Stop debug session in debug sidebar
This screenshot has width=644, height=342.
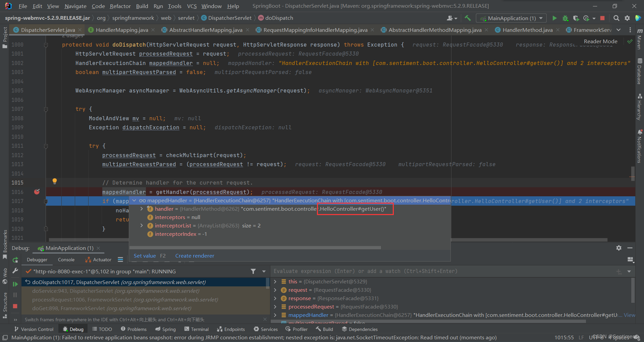[x=15, y=306]
